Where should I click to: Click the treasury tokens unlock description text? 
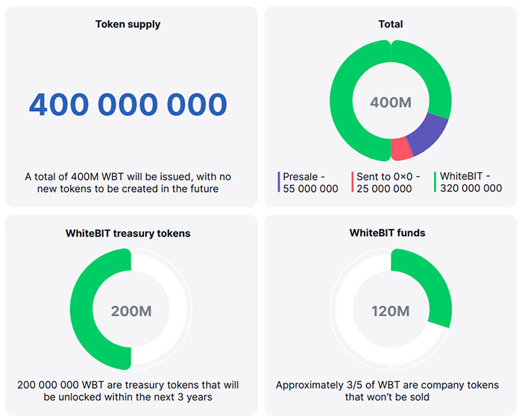click(128, 391)
